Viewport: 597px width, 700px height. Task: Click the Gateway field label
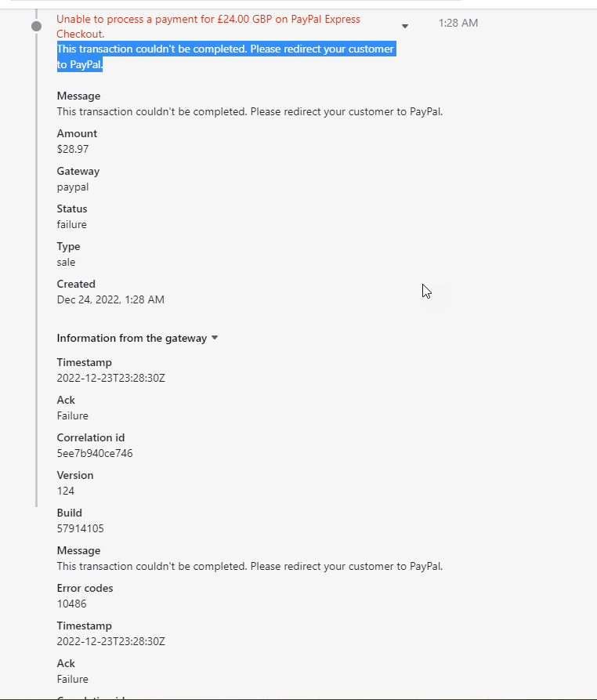point(78,171)
